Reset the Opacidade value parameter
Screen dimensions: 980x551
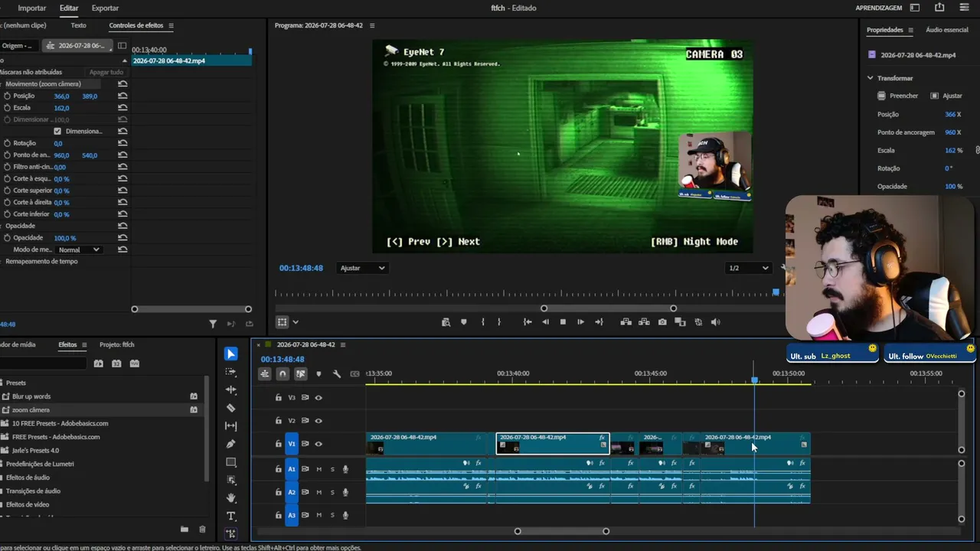(x=122, y=238)
